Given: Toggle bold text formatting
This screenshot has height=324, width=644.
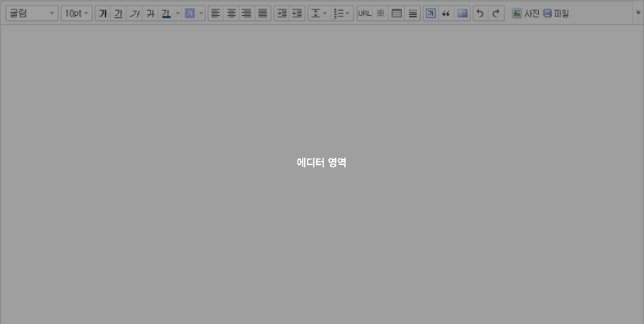Looking at the screenshot, I should (x=103, y=13).
